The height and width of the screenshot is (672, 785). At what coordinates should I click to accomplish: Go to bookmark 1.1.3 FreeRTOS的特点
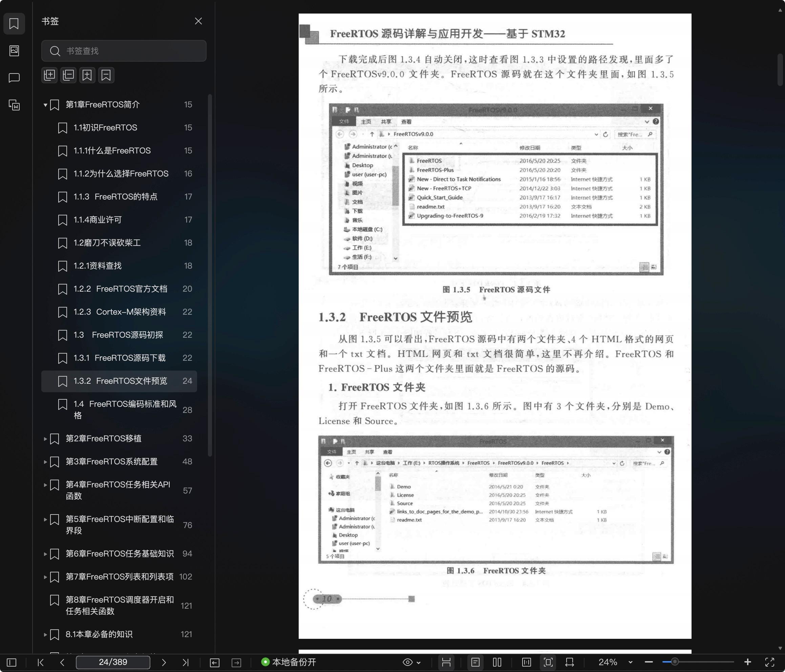(119, 197)
